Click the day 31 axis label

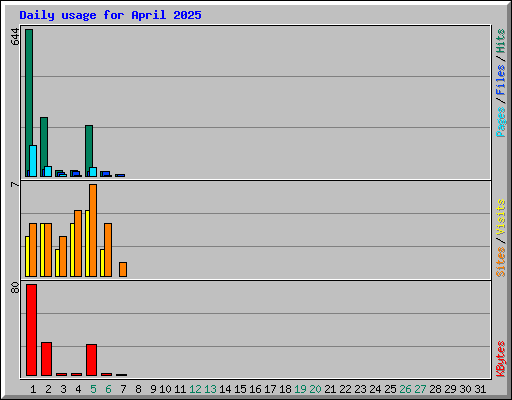[x=480, y=389]
